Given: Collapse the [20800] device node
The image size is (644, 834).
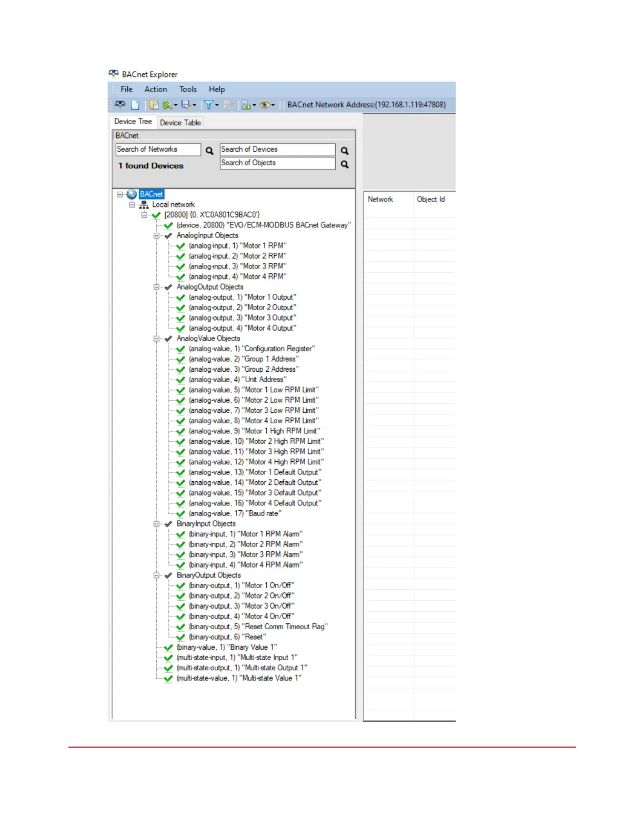Looking at the screenshot, I should (144, 215).
